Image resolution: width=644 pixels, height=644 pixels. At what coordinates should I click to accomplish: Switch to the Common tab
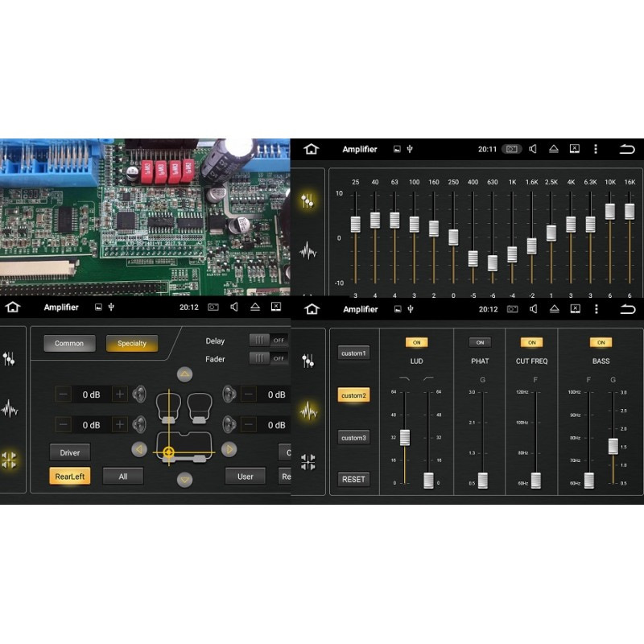pyautogui.click(x=69, y=344)
